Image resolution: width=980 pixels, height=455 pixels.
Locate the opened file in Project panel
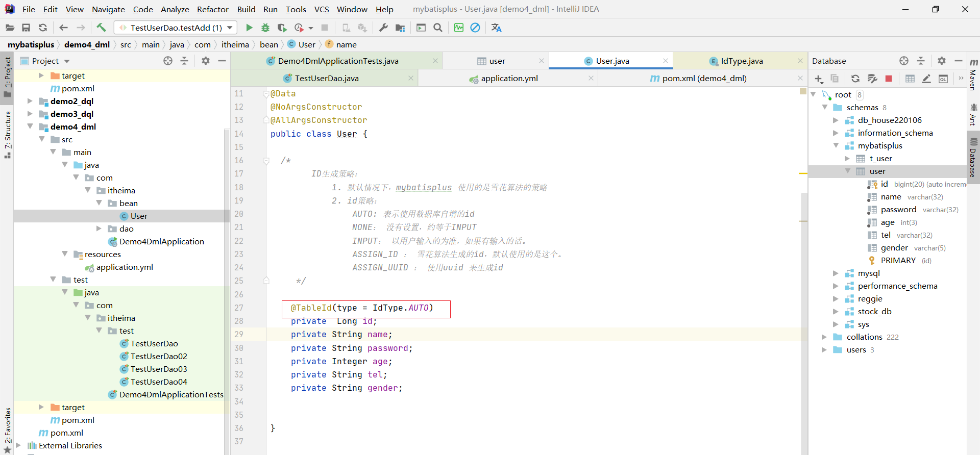tap(168, 61)
